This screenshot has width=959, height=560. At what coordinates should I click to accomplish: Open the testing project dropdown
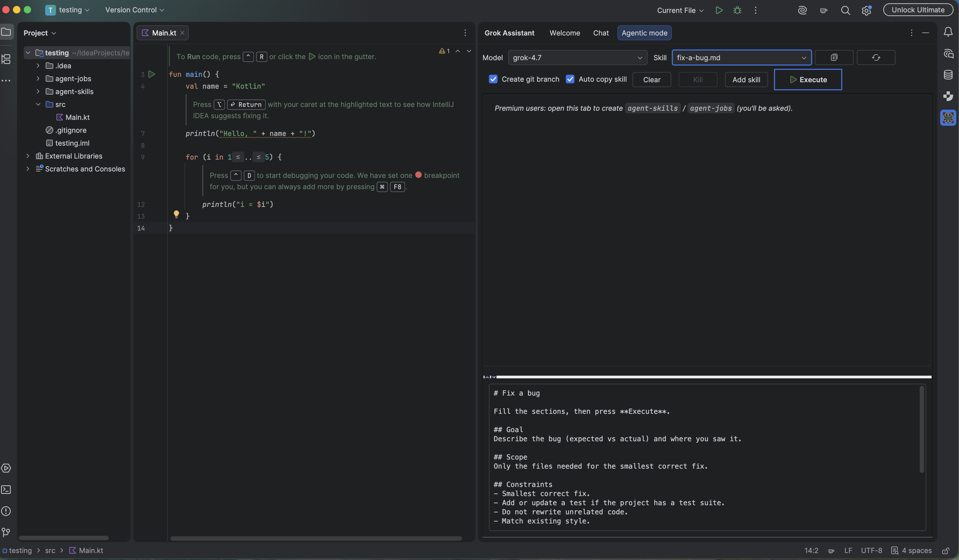(67, 10)
